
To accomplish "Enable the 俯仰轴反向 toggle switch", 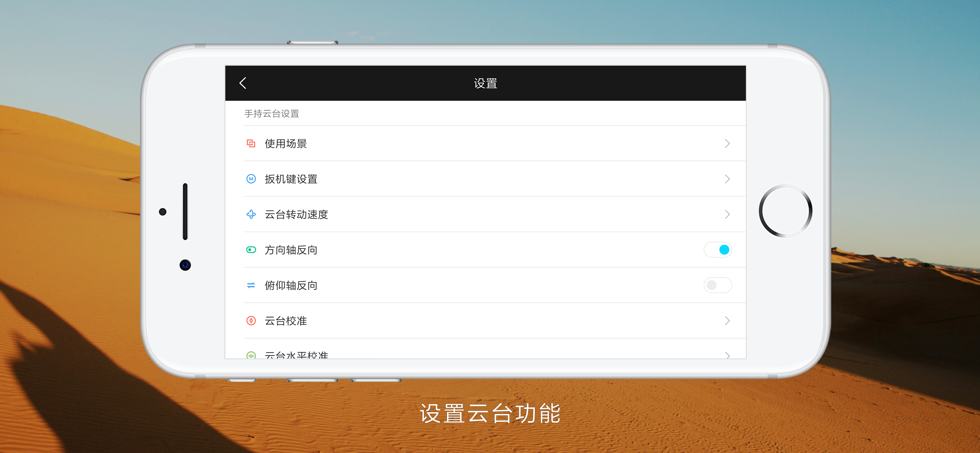I will tap(717, 285).
